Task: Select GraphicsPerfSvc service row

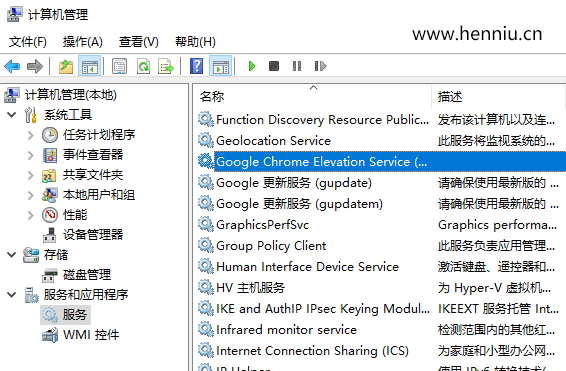Action: pos(381,224)
